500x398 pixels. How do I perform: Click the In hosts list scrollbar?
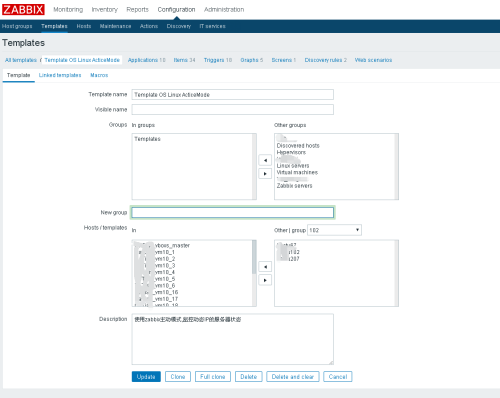click(x=254, y=273)
